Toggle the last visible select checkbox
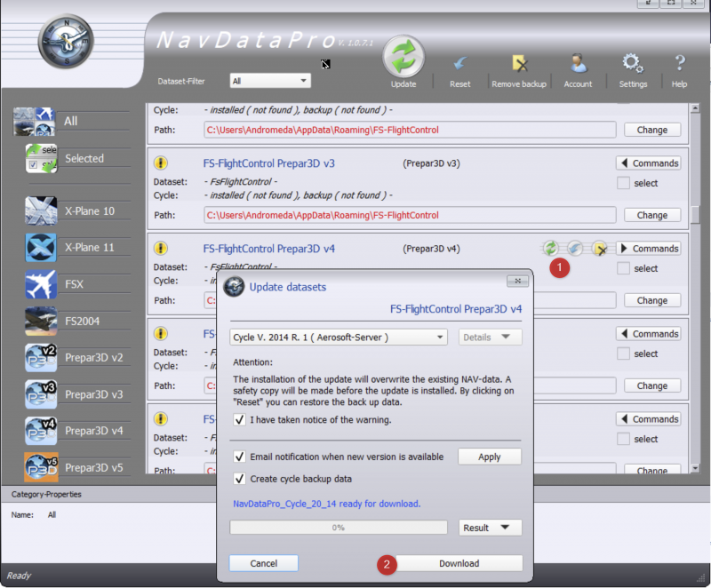Image resolution: width=711 pixels, height=588 pixels. coord(623,439)
